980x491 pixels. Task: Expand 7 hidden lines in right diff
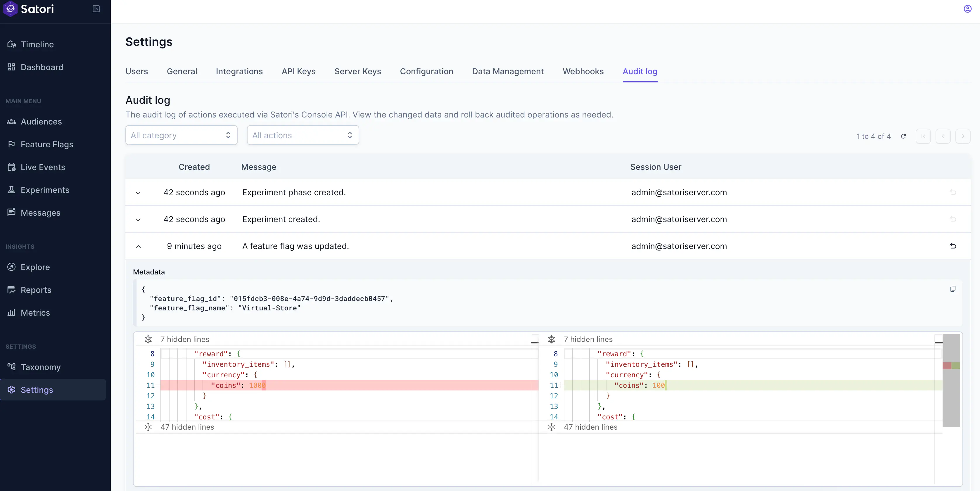[551, 339]
